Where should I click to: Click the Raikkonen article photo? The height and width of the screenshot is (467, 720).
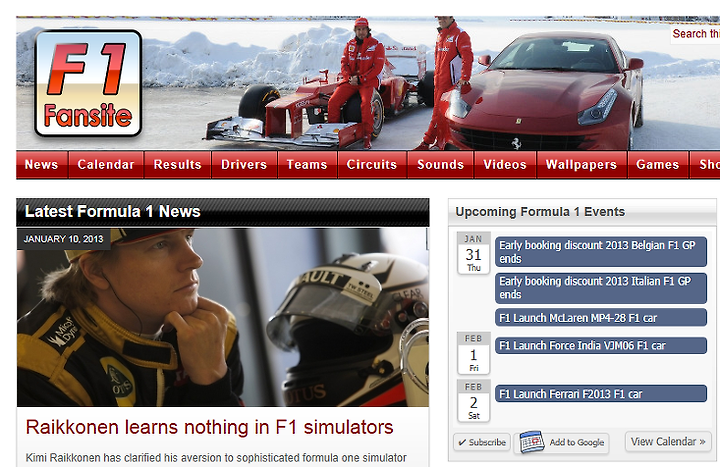pyautogui.click(x=223, y=317)
